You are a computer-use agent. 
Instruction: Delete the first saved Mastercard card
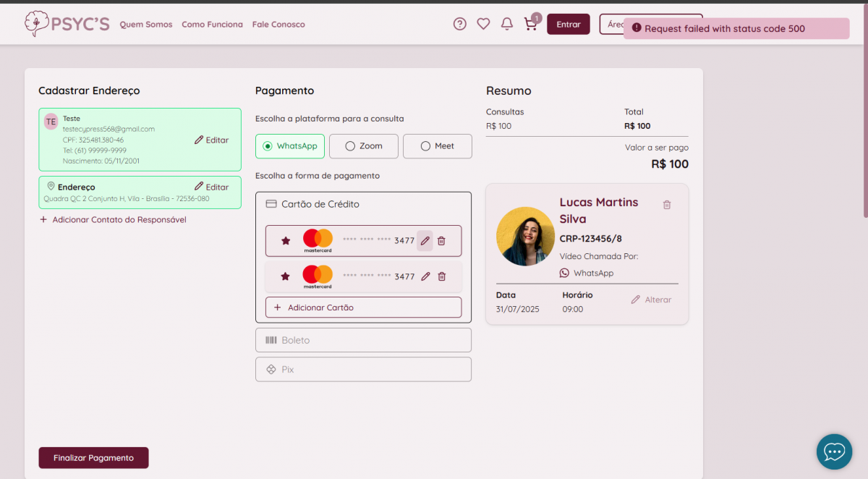(441, 241)
